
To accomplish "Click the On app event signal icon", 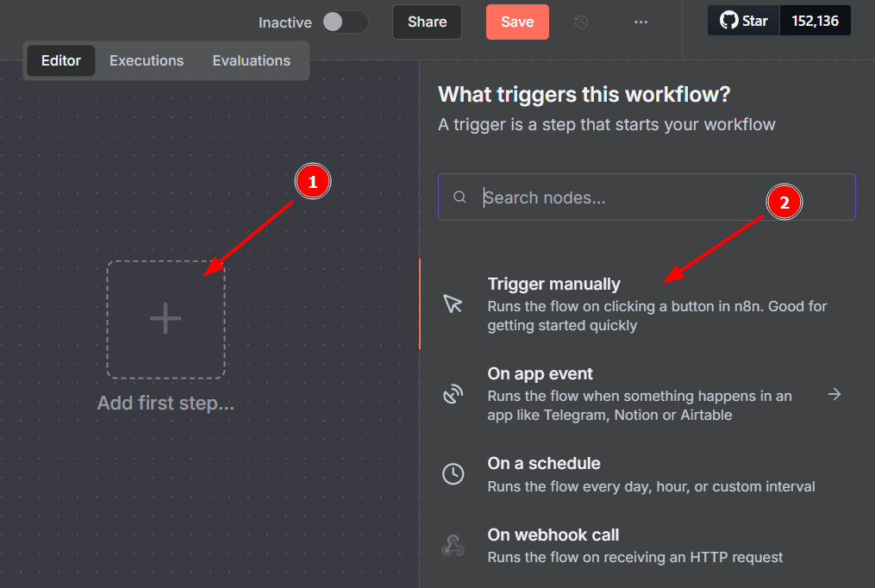I will [x=453, y=394].
